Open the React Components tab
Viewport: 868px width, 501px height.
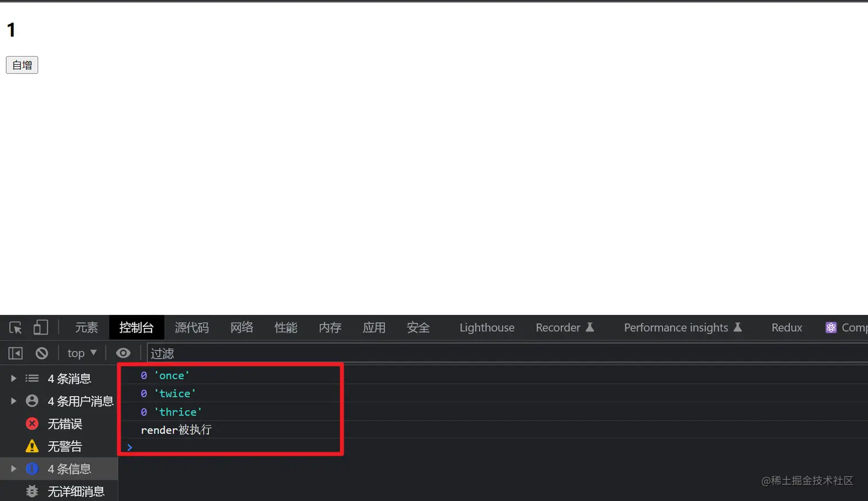click(847, 327)
